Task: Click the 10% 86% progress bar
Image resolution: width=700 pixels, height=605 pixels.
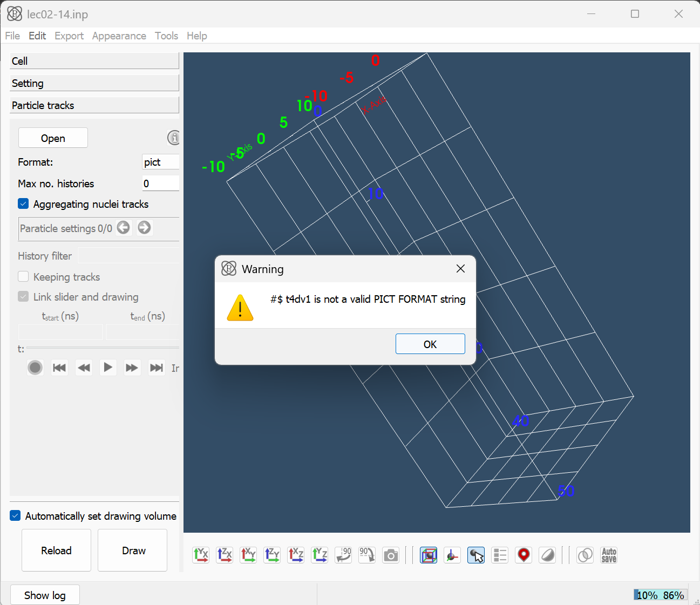Action: (661, 595)
